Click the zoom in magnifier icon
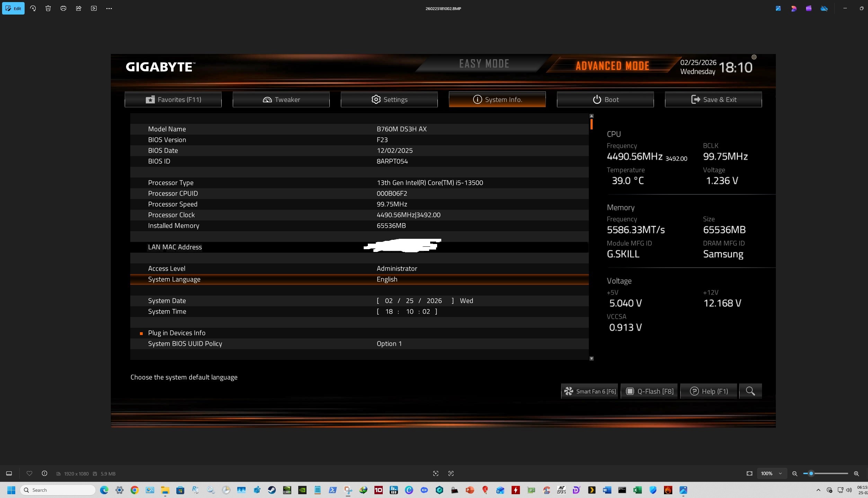 tap(856, 473)
